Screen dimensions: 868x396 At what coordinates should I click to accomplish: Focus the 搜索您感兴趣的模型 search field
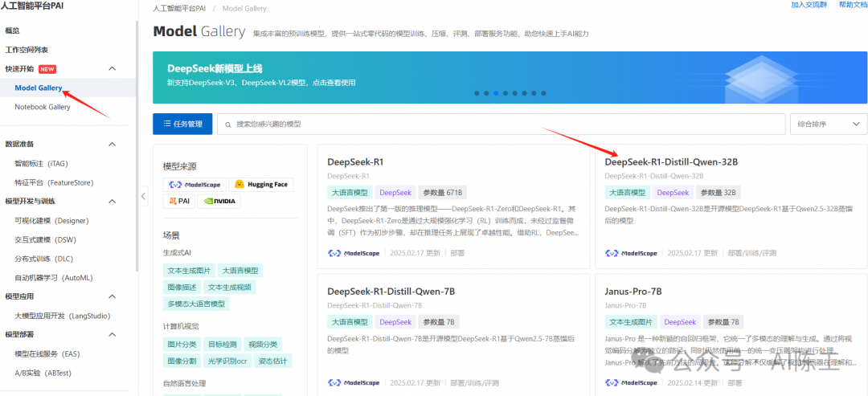point(501,125)
